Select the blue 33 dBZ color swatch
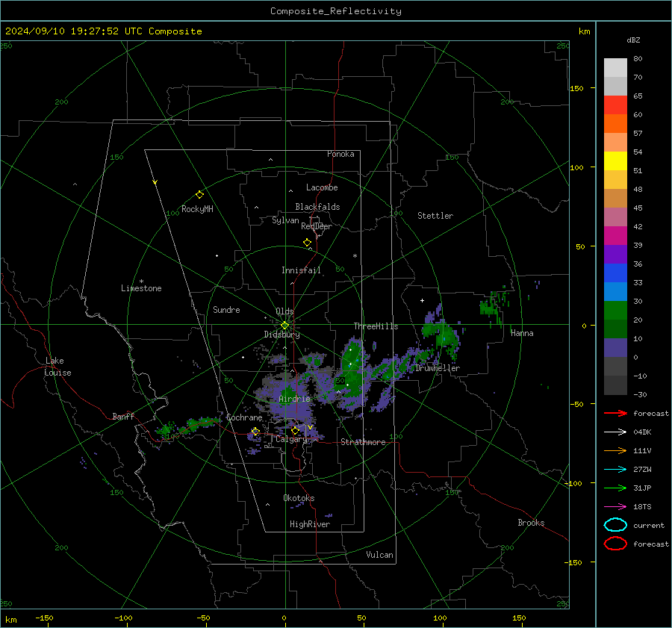 615,273
